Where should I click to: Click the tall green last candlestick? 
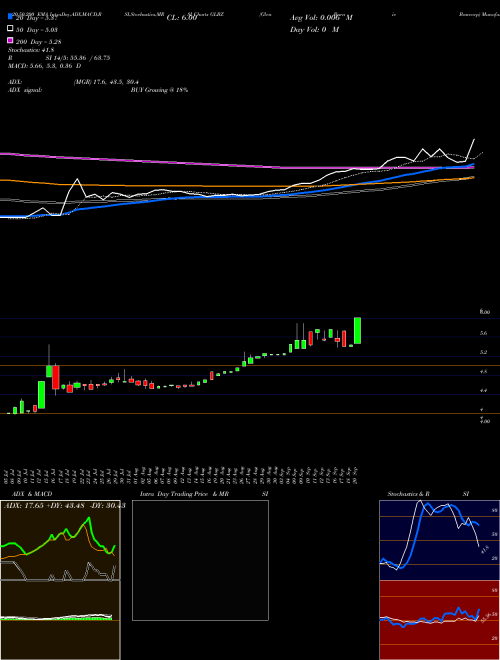[x=357, y=330]
